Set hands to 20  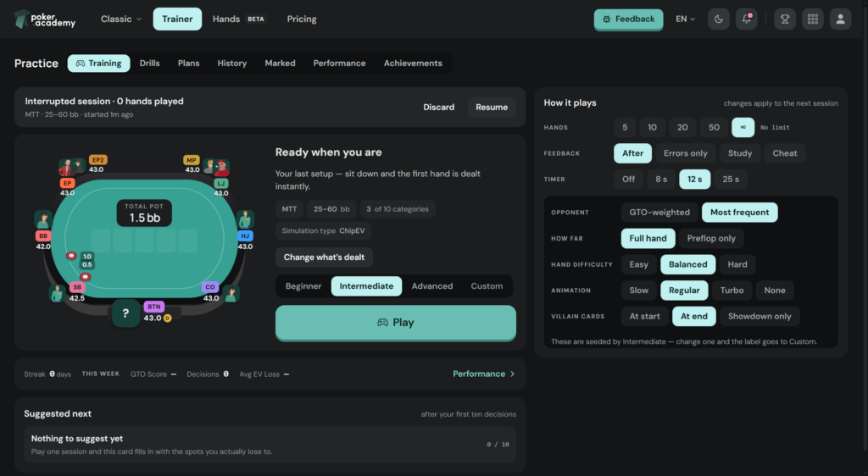pos(682,127)
